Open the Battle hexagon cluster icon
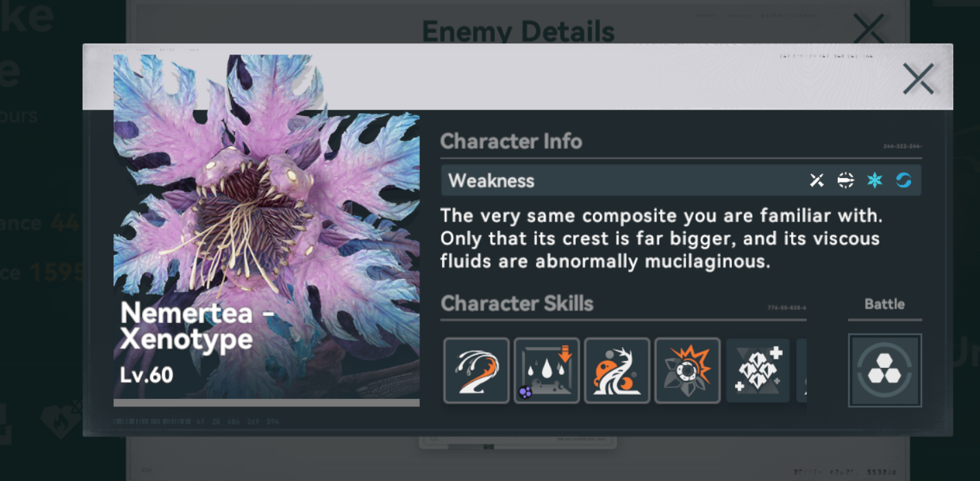The image size is (980, 481). tap(885, 371)
